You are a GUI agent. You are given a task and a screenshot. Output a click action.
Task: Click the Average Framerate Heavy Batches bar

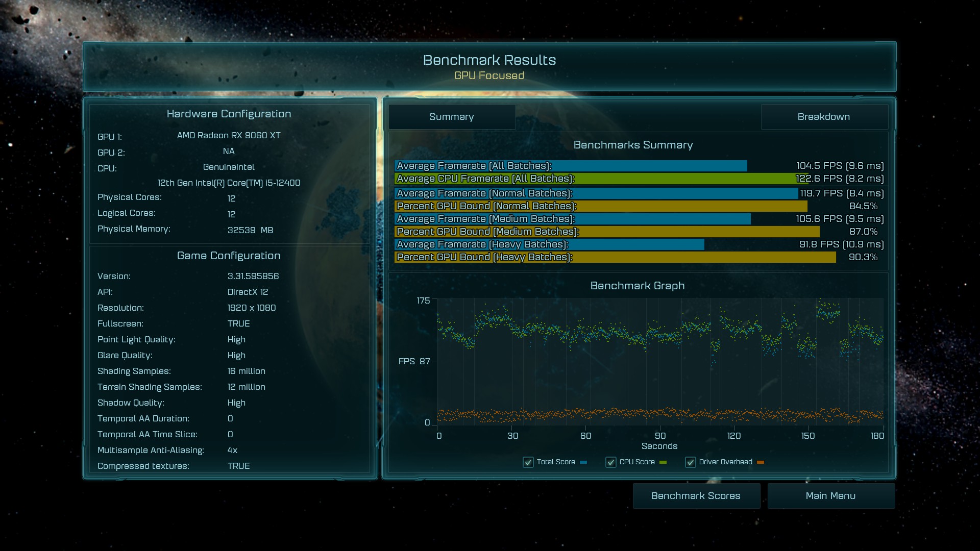(549, 244)
